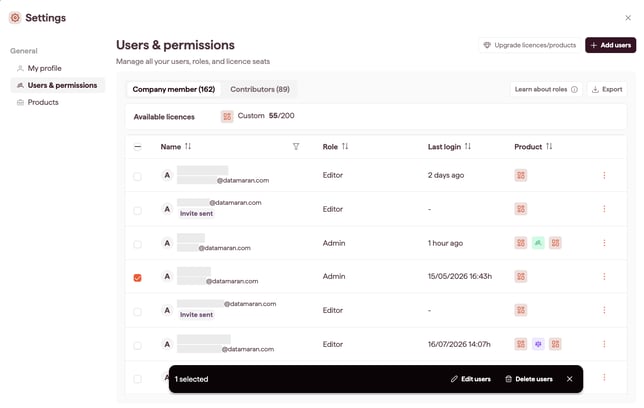Click green product icon in '1 hour ago' row
644x408 pixels.
click(538, 243)
